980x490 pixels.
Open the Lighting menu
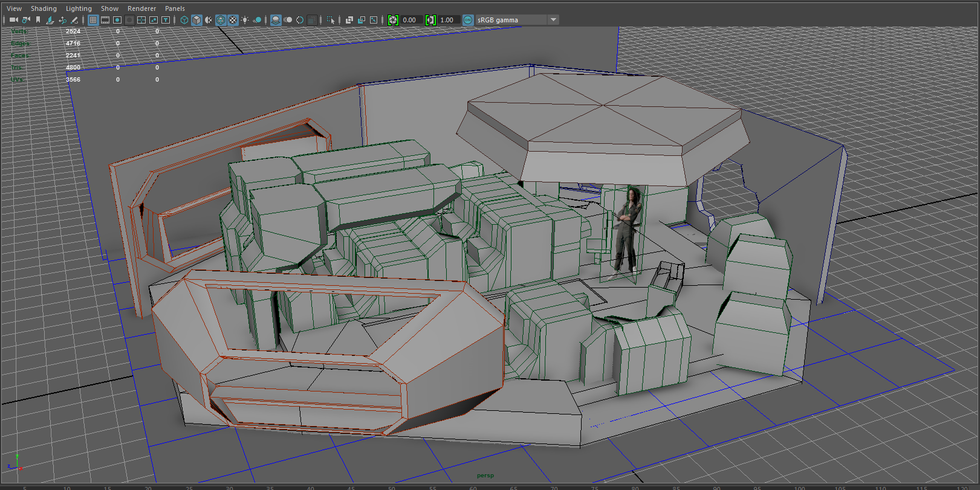pyautogui.click(x=79, y=8)
